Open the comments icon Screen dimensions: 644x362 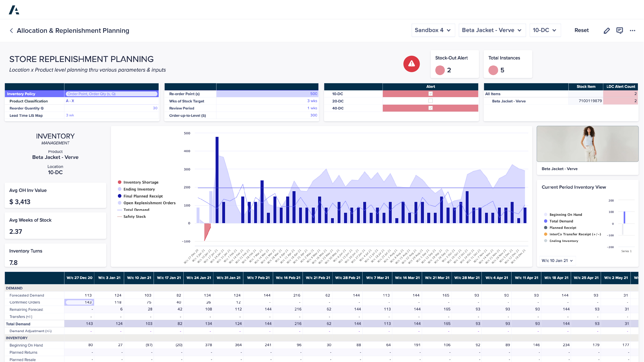619,31
